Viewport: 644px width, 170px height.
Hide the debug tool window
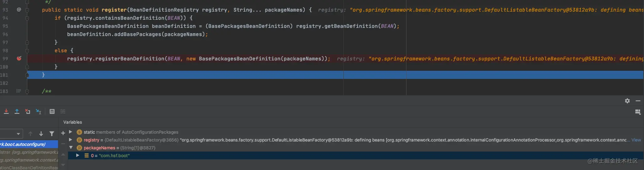pyautogui.click(x=638, y=101)
